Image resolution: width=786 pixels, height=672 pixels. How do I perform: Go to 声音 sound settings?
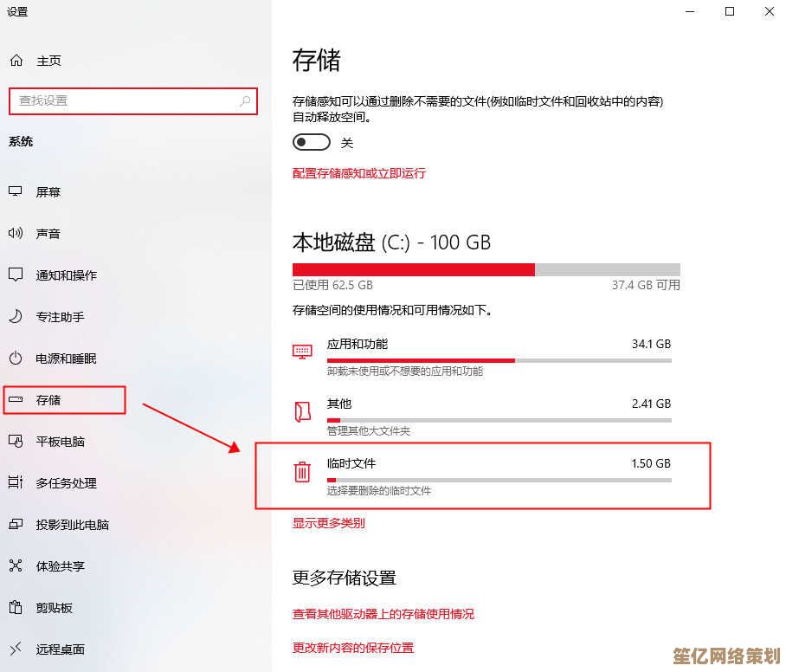(x=48, y=233)
